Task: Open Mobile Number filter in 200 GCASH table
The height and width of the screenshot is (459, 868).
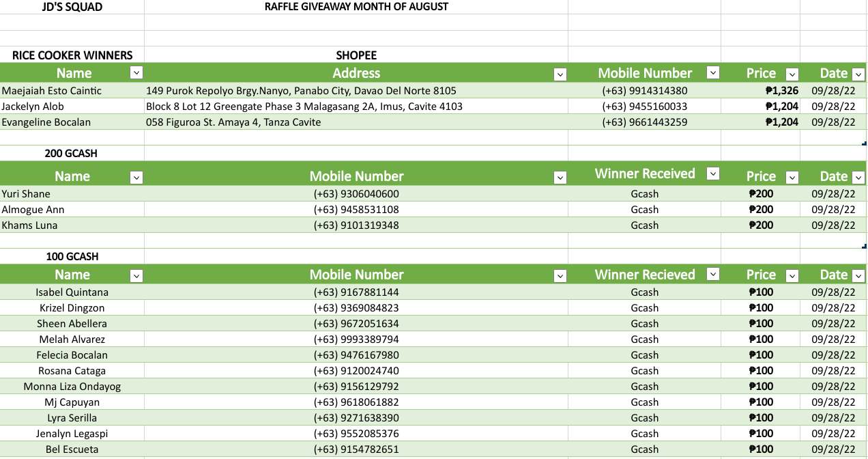Action: point(560,178)
